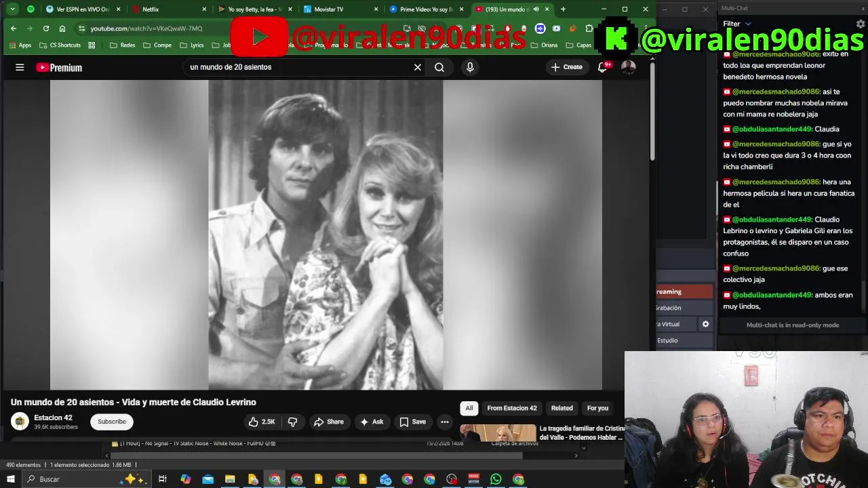Select the All filter chip

(x=469, y=408)
